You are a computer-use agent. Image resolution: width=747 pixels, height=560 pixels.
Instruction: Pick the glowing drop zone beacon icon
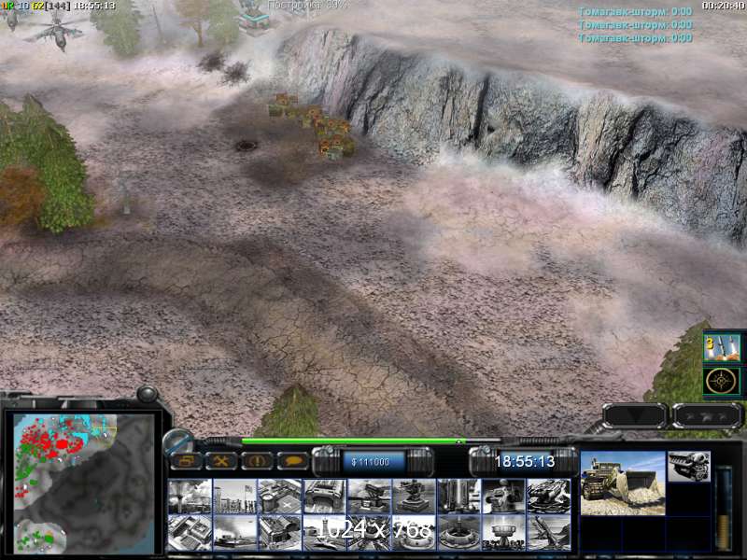[x=504, y=532]
